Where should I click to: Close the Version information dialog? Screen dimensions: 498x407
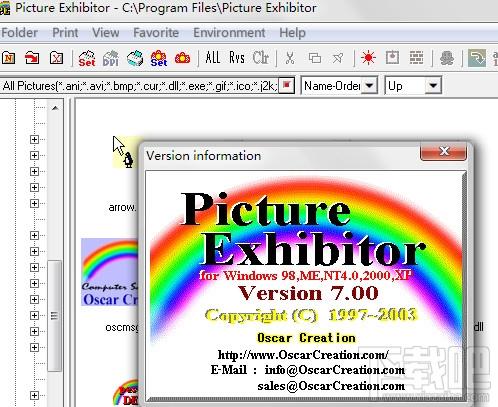[443, 151]
